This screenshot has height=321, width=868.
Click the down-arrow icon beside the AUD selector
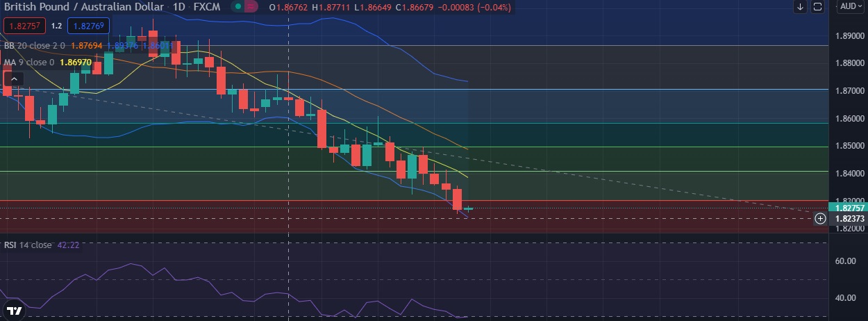click(800, 7)
